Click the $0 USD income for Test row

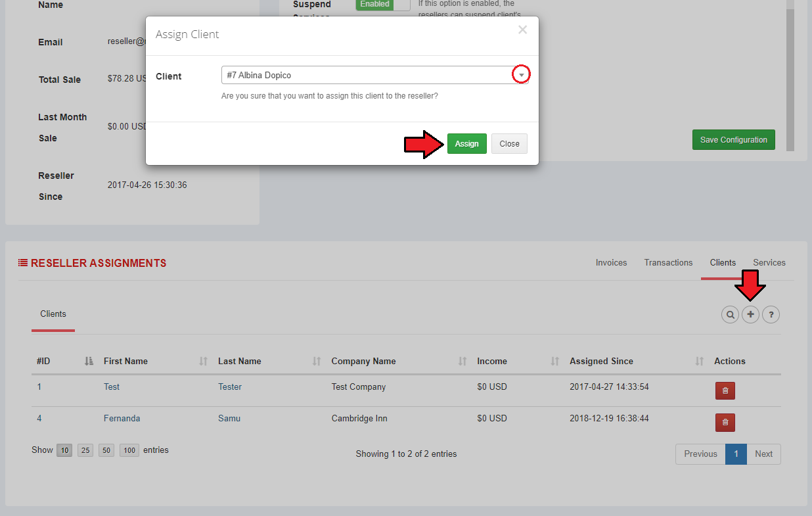[x=492, y=387]
